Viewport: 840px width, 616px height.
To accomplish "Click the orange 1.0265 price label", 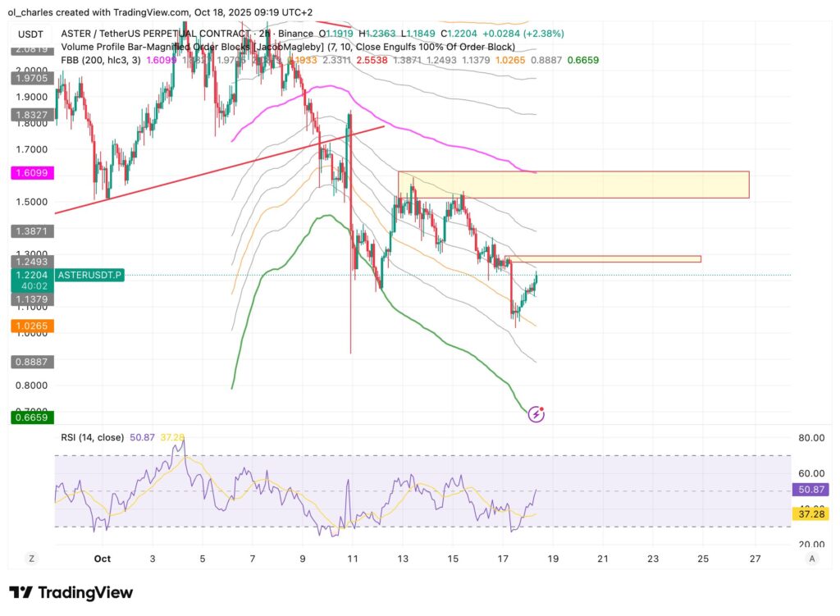I will click(x=30, y=326).
